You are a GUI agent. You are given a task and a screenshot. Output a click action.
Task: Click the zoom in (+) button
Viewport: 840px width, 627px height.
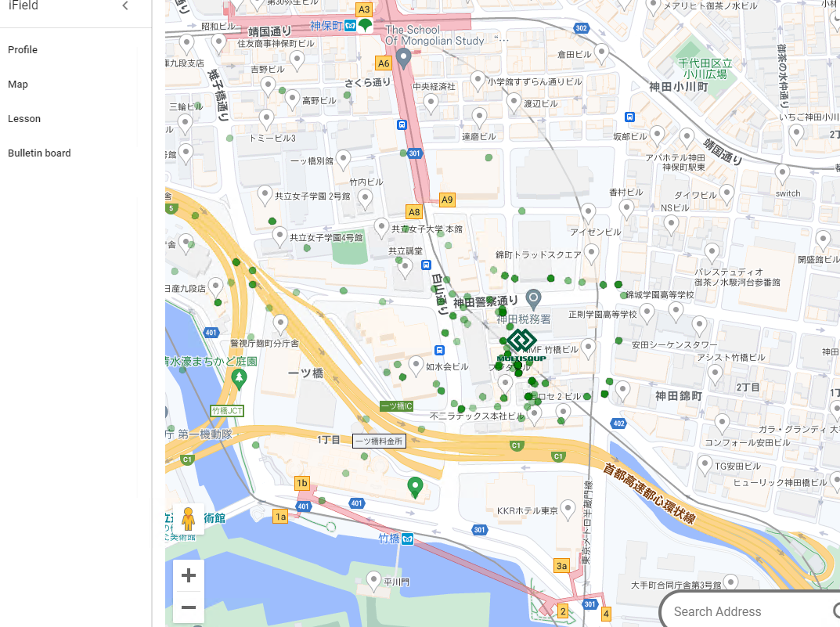coord(188,575)
